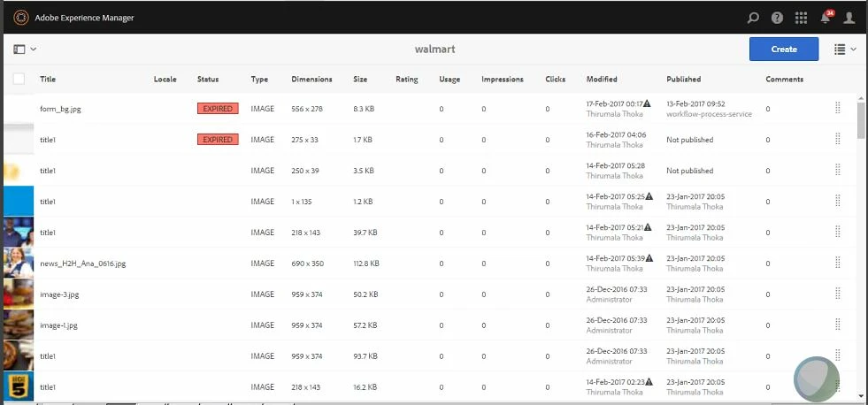Click the reorder handle on the 39.7 KB row
The height and width of the screenshot is (405, 868).
tap(838, 233)
